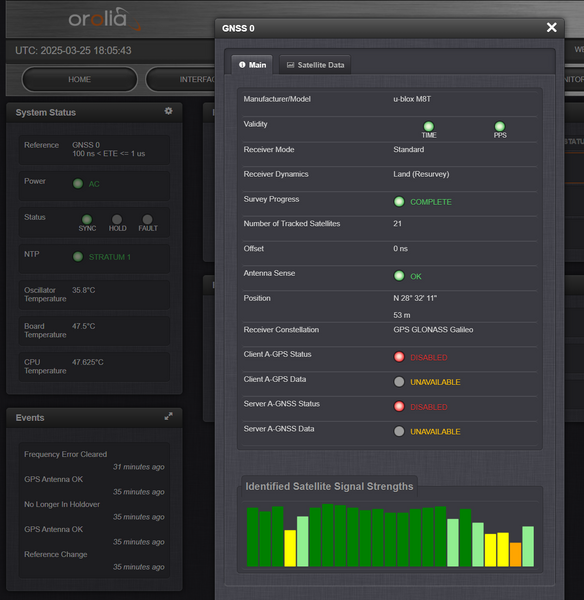Click the Orolia logo
584x600 pixels.
click(x=104, y=19)
